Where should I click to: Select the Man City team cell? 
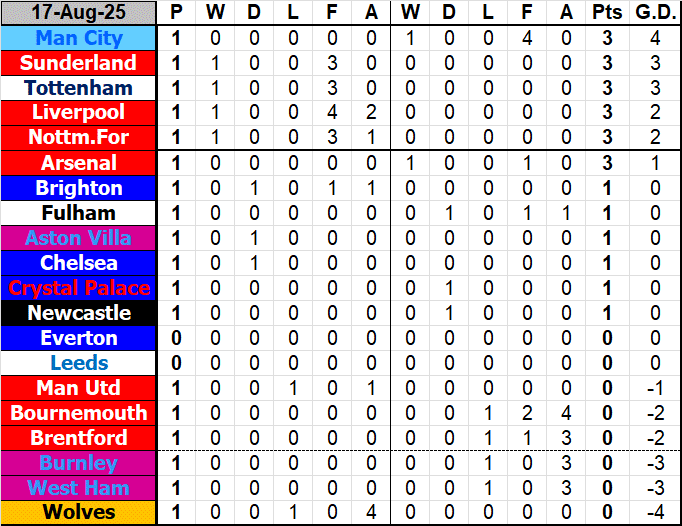coord(79,38)
